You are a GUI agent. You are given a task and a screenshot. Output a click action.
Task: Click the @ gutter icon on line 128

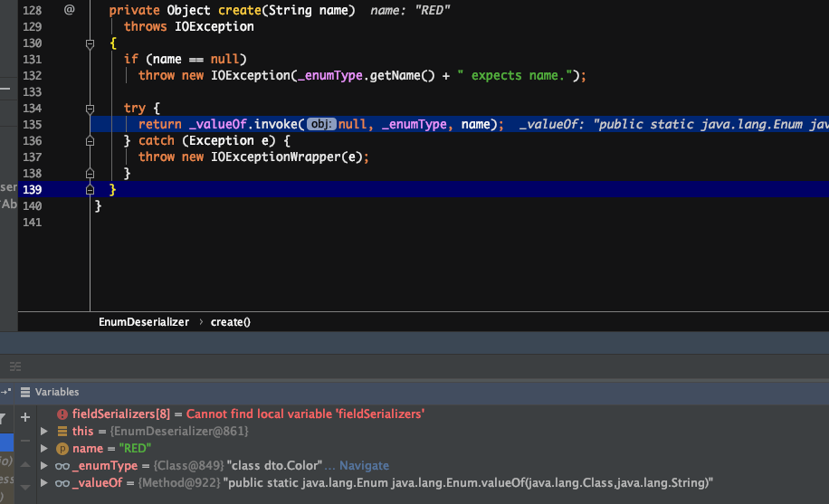[70, 10]
